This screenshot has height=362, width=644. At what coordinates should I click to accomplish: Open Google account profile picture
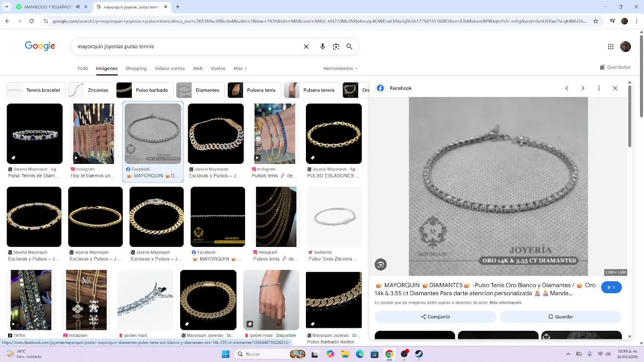625,47
